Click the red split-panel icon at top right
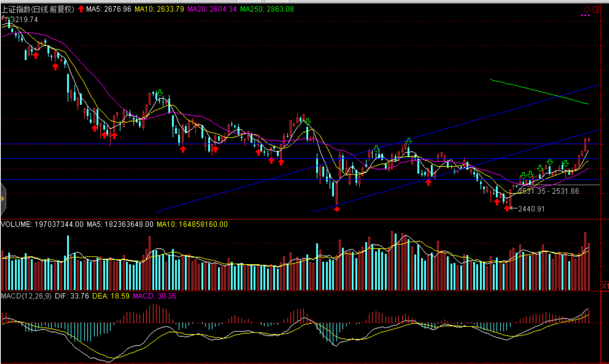Image resolution: width=609 pixels, height=364 pixels. click(596, 9)
